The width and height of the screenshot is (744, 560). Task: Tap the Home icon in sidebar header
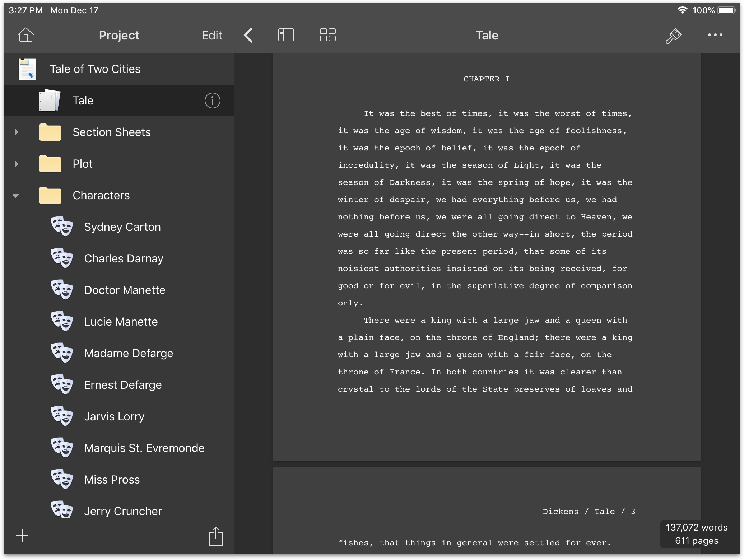click(26, 35)
